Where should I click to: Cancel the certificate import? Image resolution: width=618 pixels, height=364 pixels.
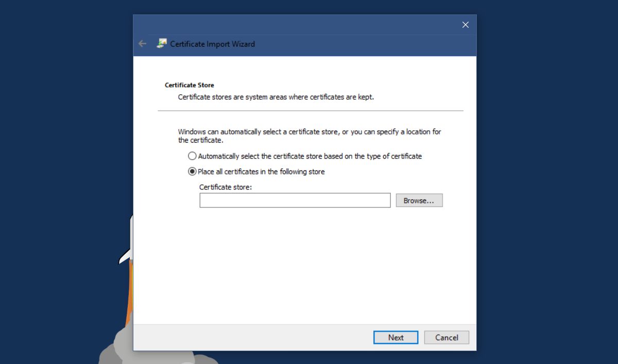click(447, 337)
